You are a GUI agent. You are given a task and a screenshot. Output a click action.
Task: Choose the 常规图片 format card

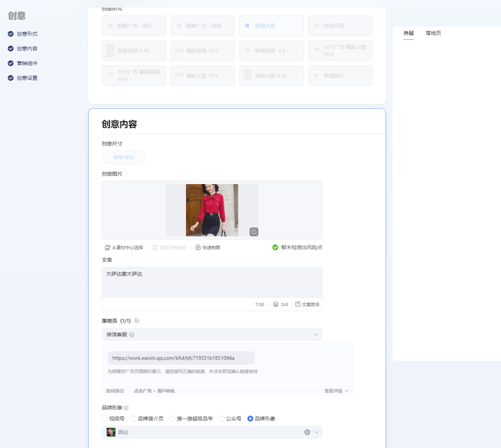pos(340,76)
